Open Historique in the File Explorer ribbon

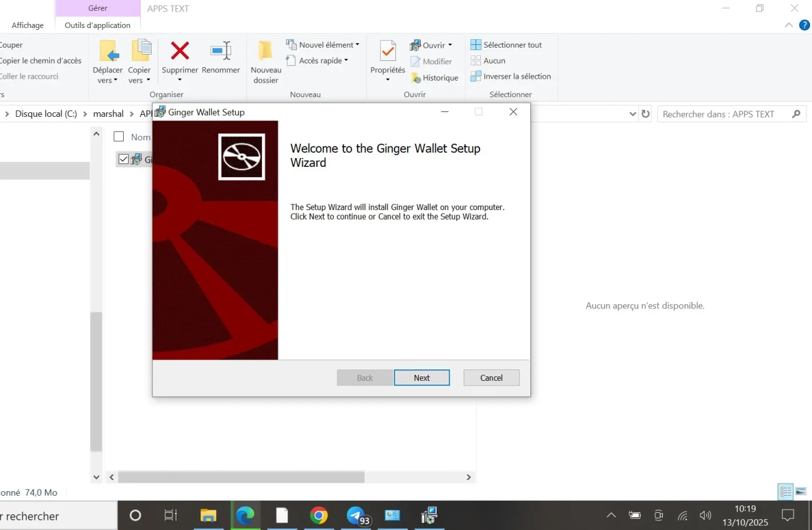(x=435, y=77)
